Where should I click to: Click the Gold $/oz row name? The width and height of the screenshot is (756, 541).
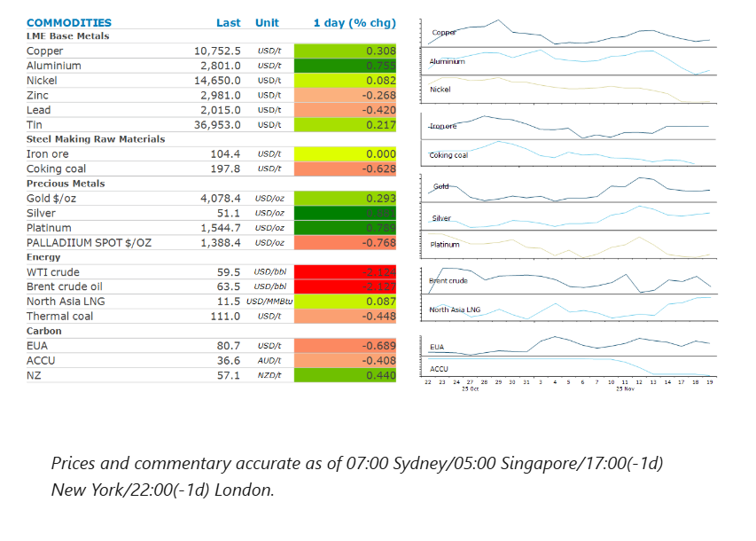coord(51,199)
